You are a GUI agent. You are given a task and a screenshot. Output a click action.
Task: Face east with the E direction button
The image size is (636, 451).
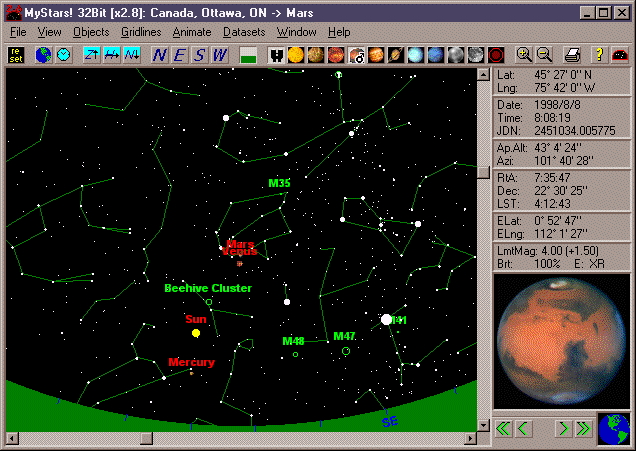click(x=179, y=55)
